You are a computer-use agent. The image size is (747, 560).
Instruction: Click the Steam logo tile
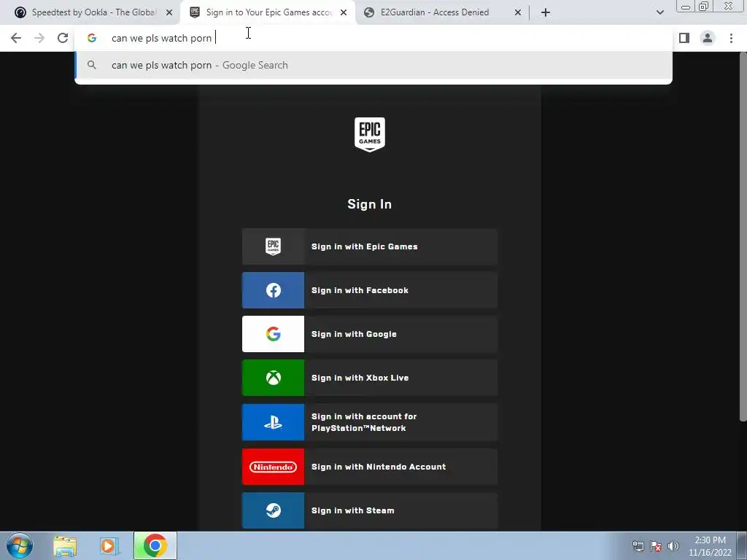[273, 510]
